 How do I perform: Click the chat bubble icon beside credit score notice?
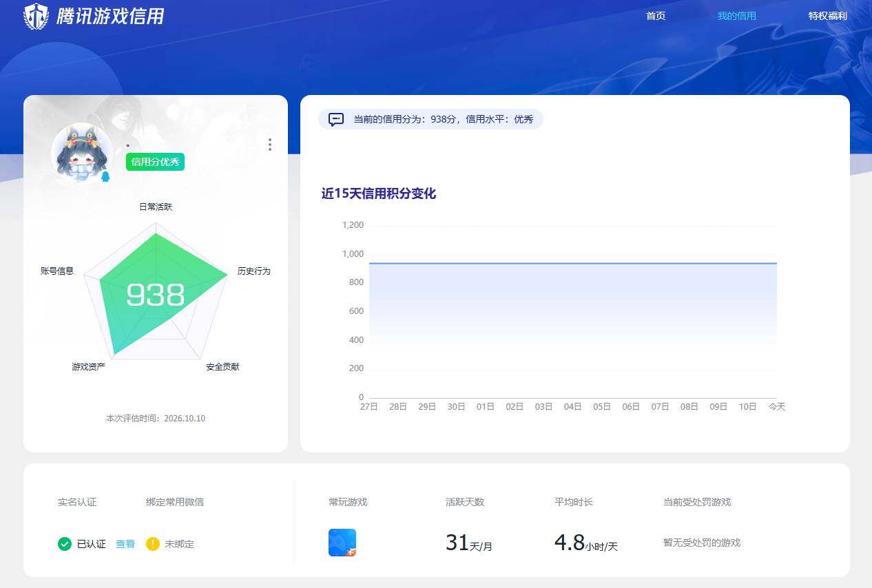click(x=336, y=119)
